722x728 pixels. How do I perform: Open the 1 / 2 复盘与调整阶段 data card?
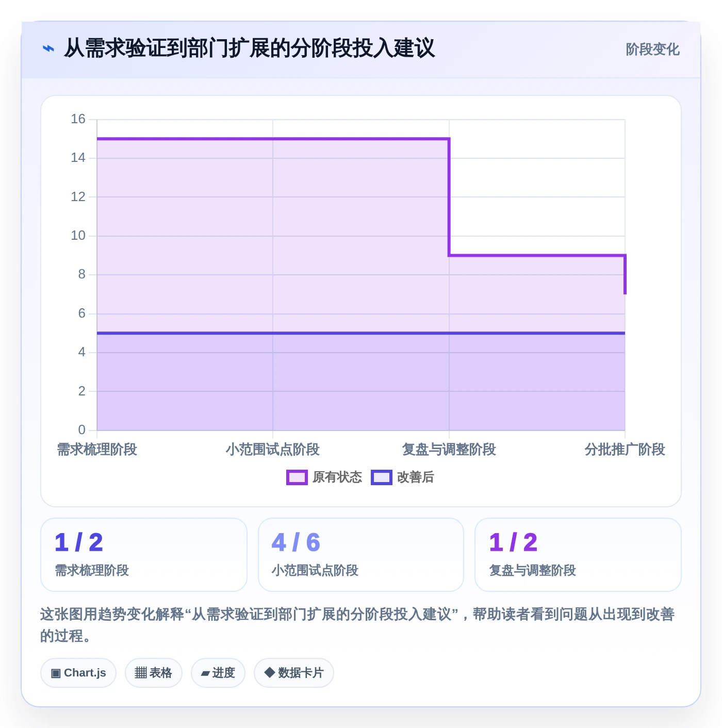click(x=578, y=555)
